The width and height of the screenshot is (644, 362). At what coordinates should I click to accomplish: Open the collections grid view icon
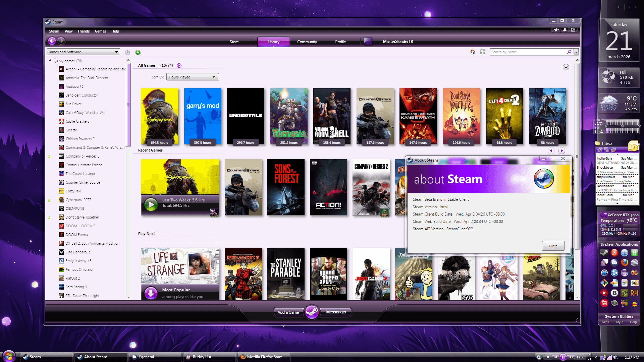[x=483, y=52]
